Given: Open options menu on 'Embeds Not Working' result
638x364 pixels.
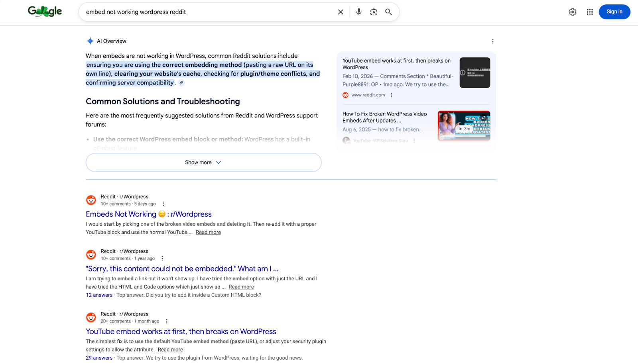Looking at the screenshot, I should [x=163, y=204].
